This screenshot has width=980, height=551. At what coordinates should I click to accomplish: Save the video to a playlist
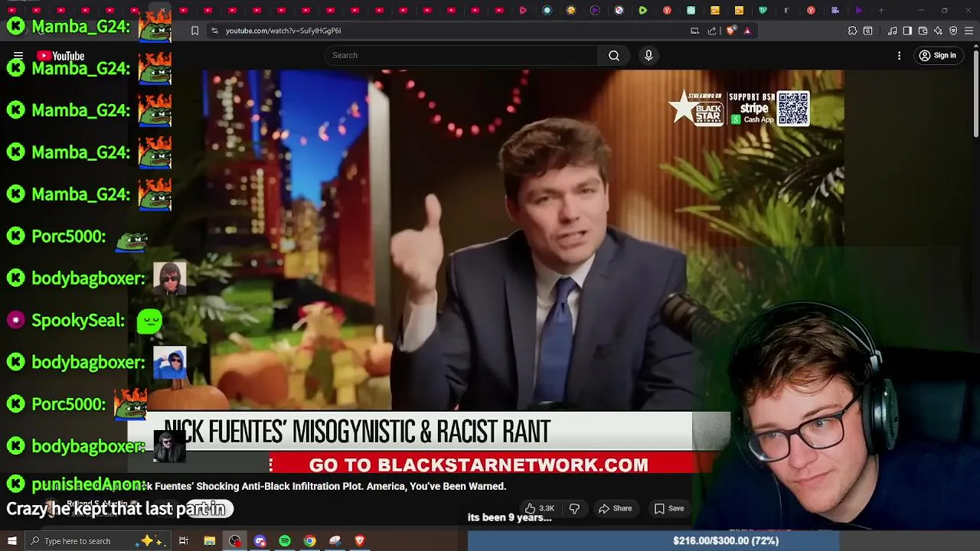[669, 508]
